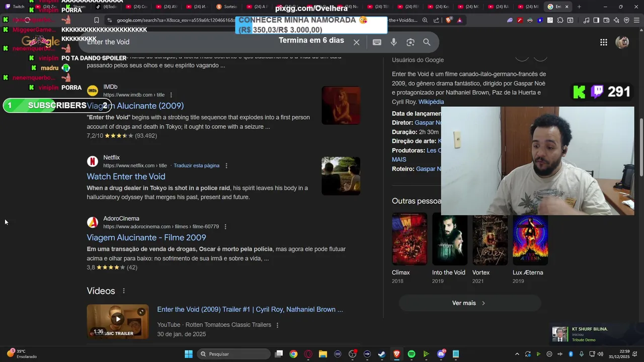Open the Vídeos section three-dot menu

124,291
